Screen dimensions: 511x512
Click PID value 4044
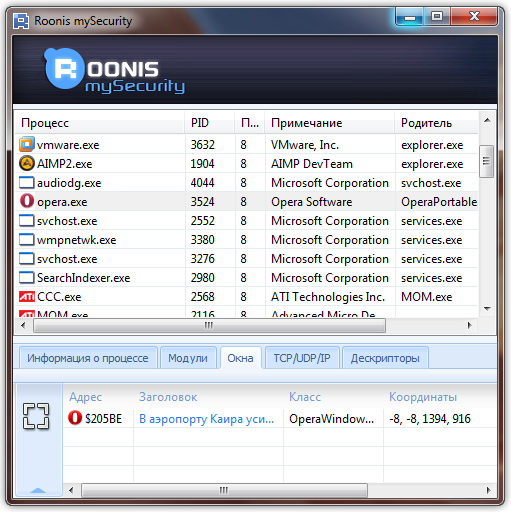203,183
